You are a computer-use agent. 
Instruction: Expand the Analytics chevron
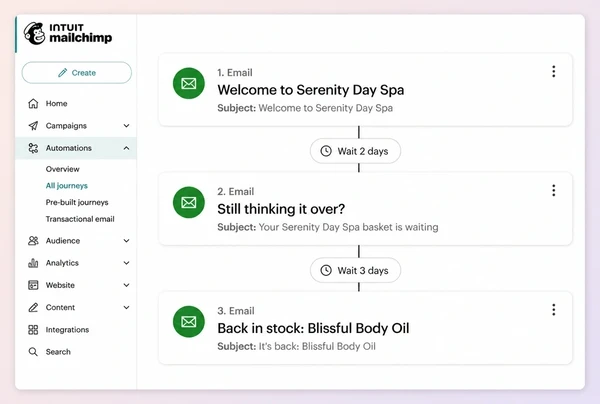coord(126,263)
